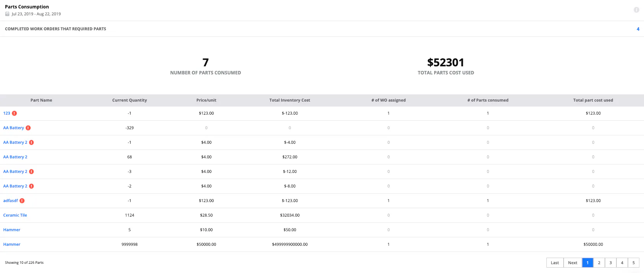This screenshot has width=644, height=273.
Task: Go to the Last page
Action: pyautogui.click(x=555, y=263)
